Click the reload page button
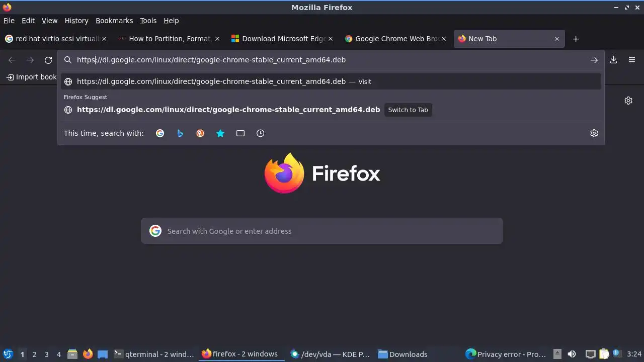 click(x=48, y=60)
